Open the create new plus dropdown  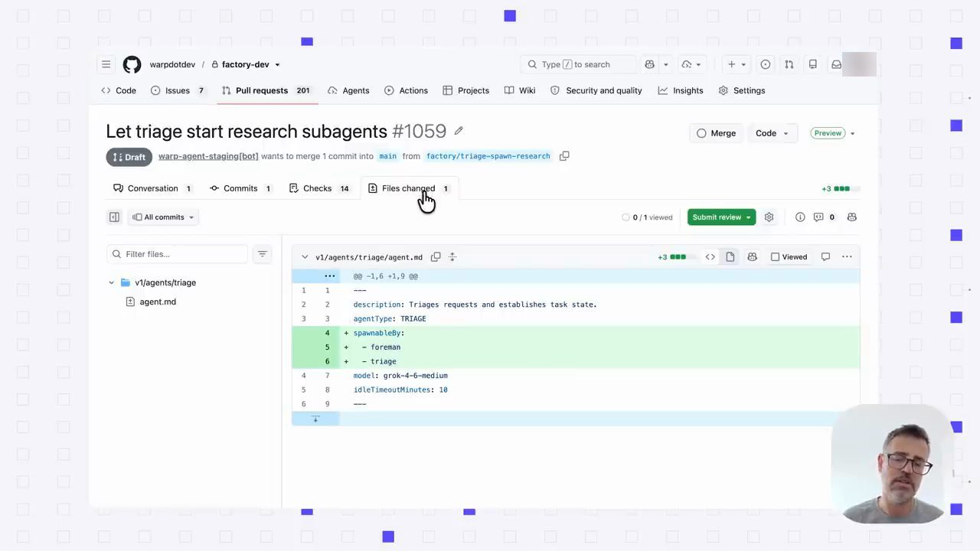coord(736,64)
